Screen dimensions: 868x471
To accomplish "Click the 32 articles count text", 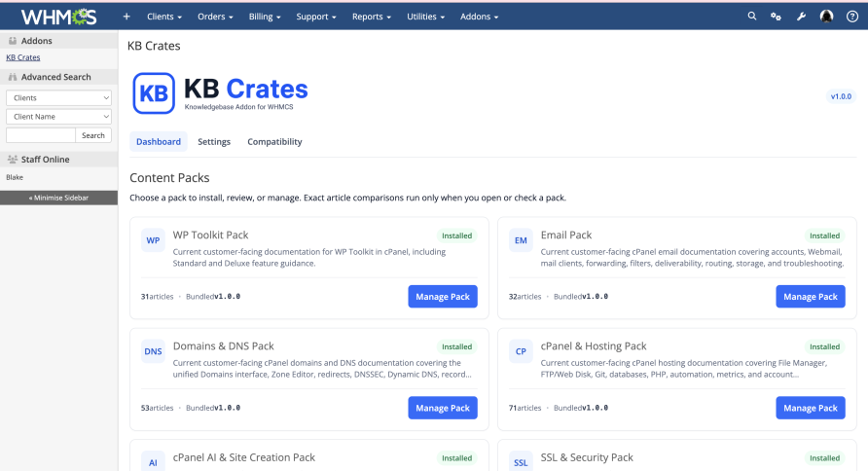I will [x=524, y=297].
